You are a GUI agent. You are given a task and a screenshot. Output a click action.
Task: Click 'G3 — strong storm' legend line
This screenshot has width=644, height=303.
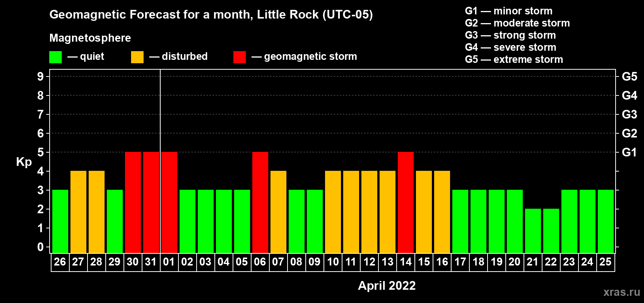coord(510,35)
